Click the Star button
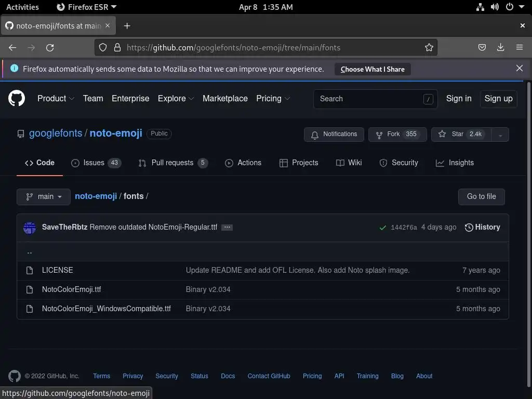The height and width of the screenshot is (399, 532). tap(461, 135)
